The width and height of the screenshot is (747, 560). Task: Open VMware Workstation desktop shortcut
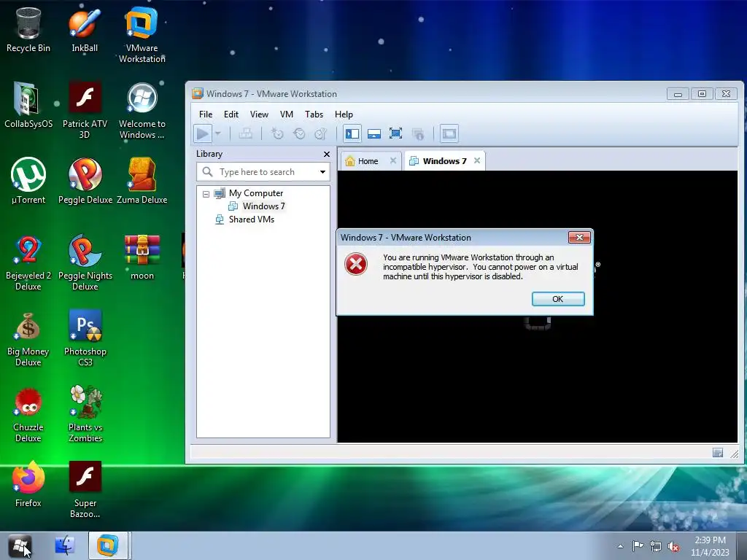click(142, 35)
